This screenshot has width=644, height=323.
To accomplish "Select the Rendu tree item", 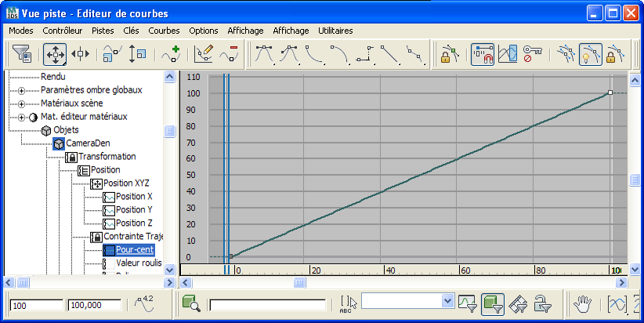I will [53, 76].
